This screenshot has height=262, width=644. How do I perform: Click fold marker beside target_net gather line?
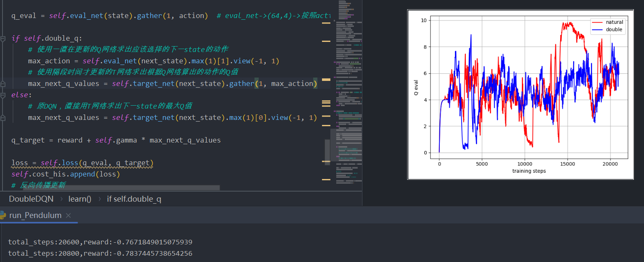click(x=3, y=83)
